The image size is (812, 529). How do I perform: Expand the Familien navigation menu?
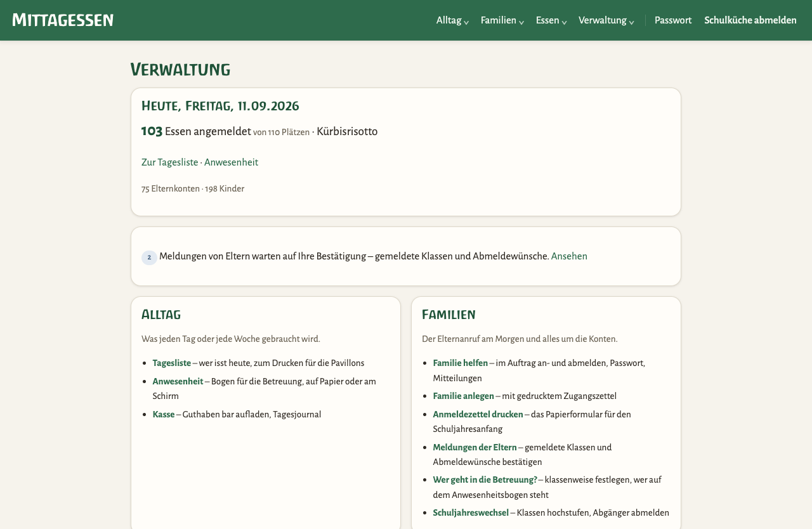tap(502, 20)
